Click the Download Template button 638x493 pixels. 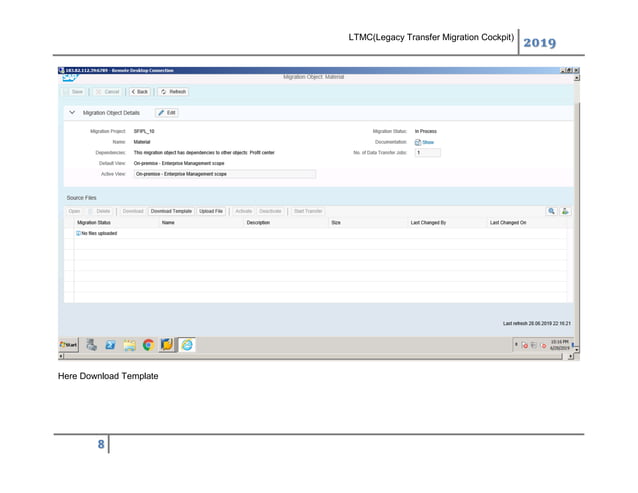(171, 211)
